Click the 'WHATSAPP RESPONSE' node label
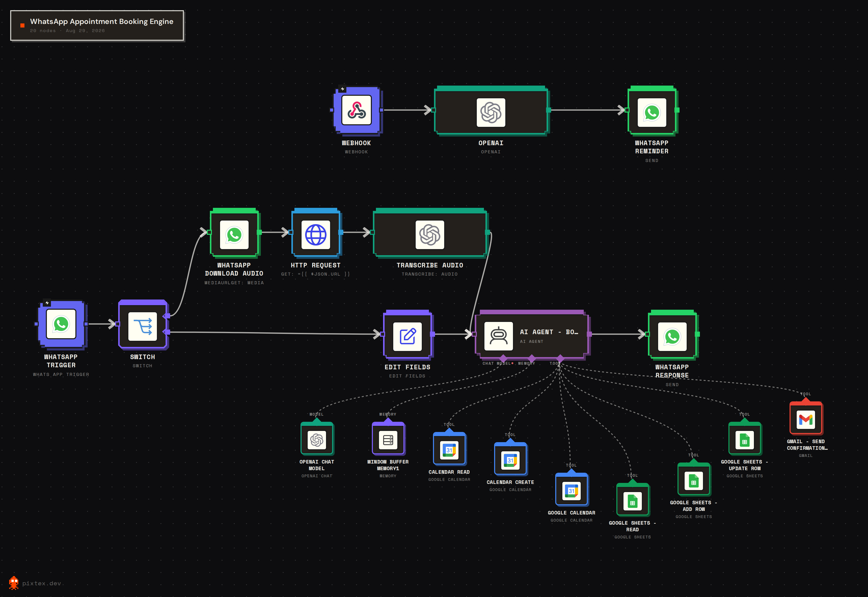The width and height of the screenshot is (868, 597). pos(672,371)
